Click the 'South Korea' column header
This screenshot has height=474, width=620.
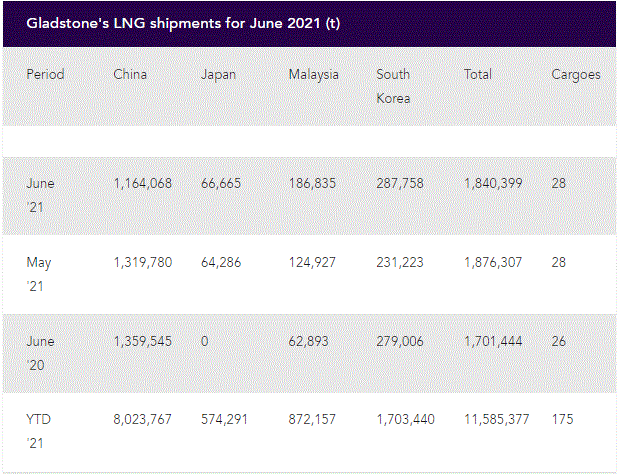[x=394, y=86]
